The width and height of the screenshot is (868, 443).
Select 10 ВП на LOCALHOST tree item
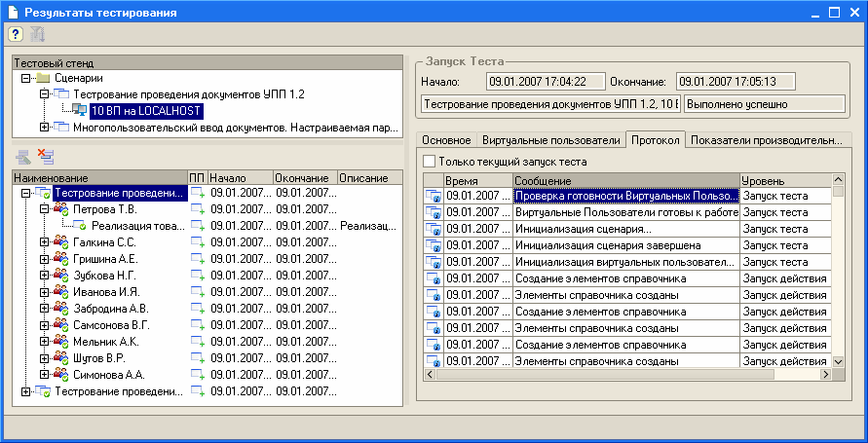click(x=145, y=111)
